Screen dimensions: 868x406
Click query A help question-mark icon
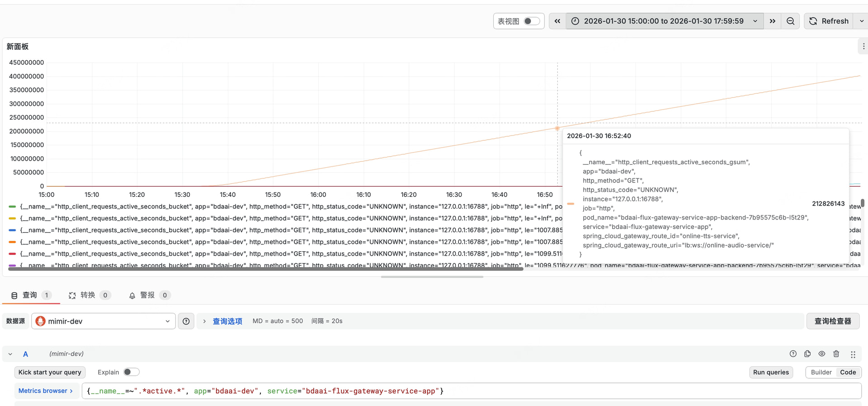793,354
